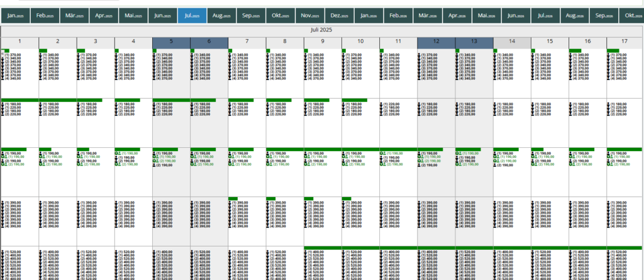Switch to the Aug. 2026 tab
This screenshot has height=280, width=644.
[x=575, y=16]
